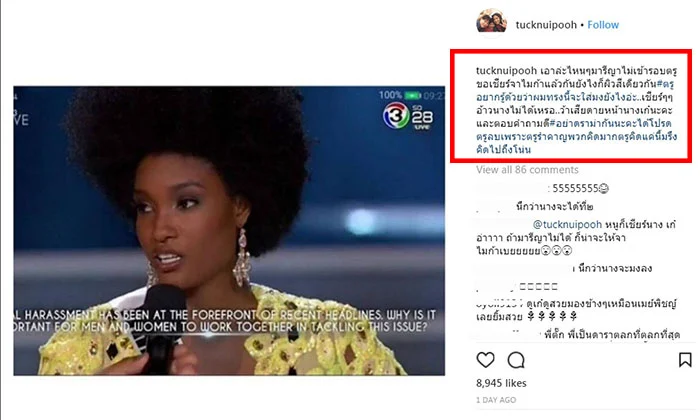
Task: Click the pageant contestant video thumbnail
Action: [x=229, y=231]
